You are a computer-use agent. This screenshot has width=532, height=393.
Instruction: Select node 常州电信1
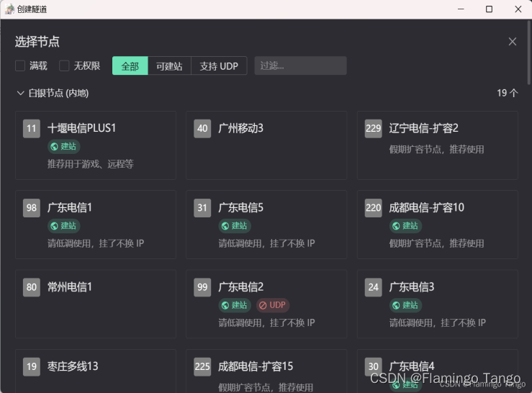click(x=96, y=304)
